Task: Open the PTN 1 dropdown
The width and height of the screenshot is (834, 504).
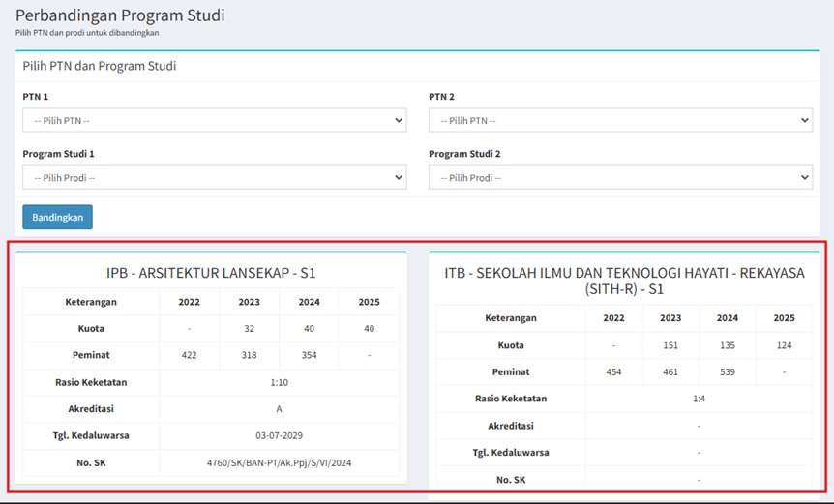Action: coord(214,120)
